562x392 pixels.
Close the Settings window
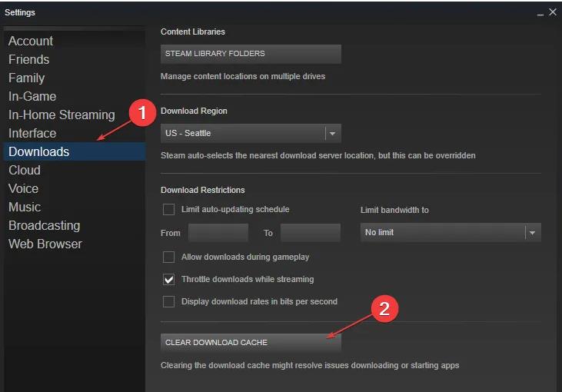553,12
